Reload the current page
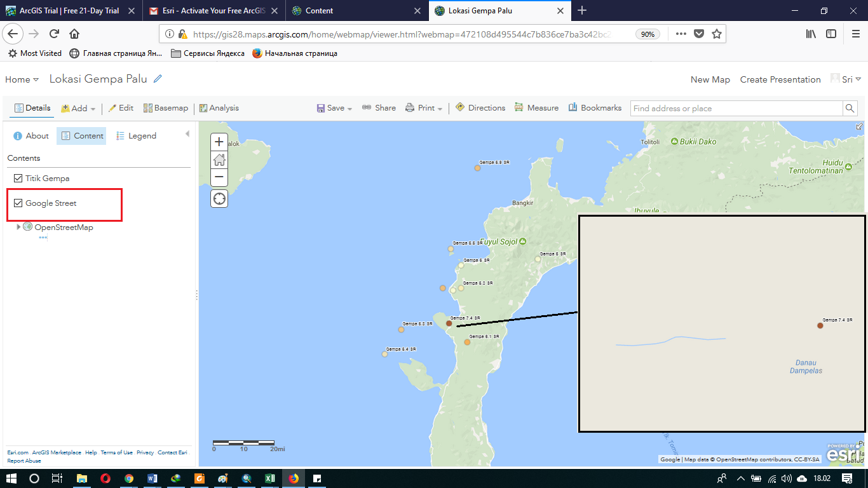Viewport: 868px width, 488px height. (55, 34)
